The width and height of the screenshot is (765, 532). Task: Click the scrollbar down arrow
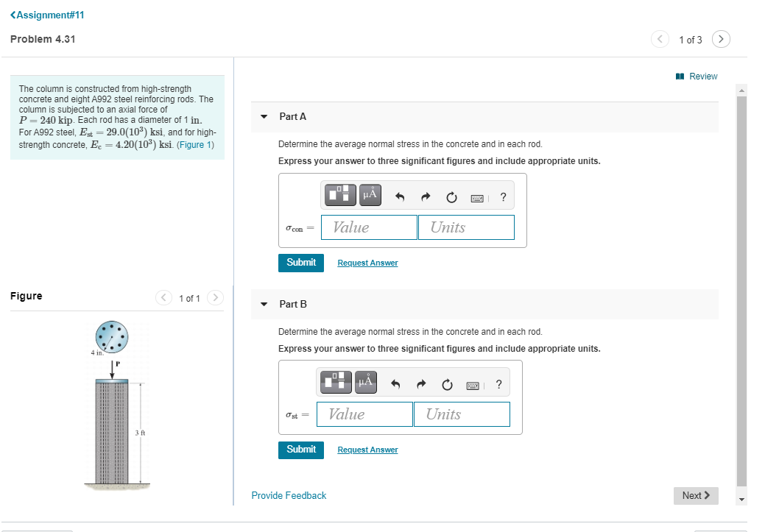pos(741,500)
